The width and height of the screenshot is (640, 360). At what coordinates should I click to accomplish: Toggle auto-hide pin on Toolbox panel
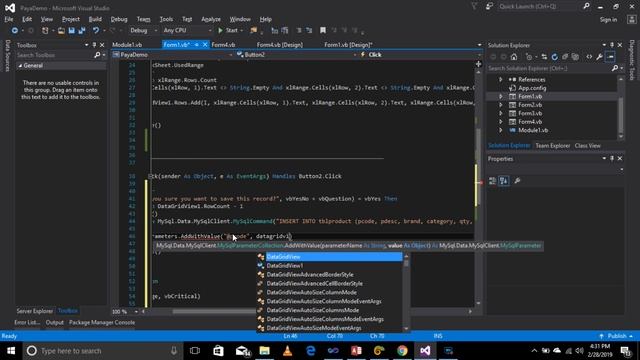[94, 45]
